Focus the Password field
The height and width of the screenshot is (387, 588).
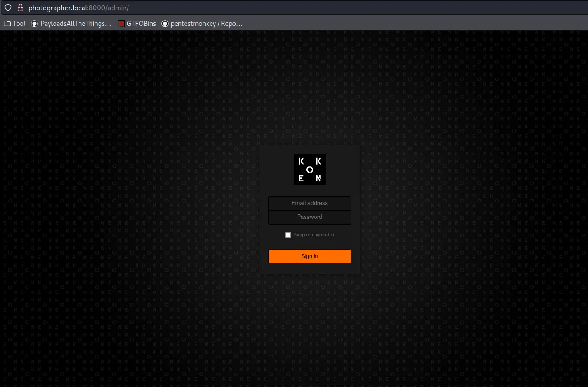(x=310, y=217)
